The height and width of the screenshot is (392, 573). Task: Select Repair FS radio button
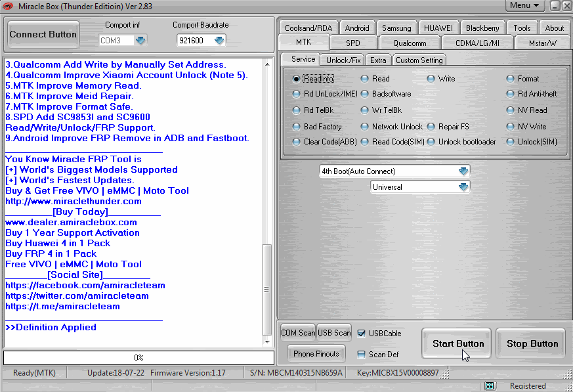coord(431,127)
